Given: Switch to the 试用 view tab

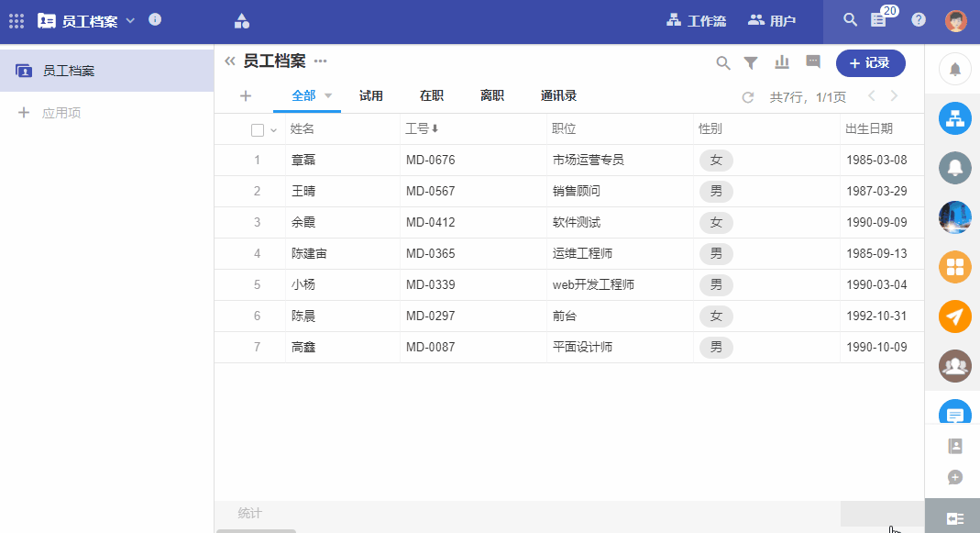Looking at the screenshot, I should pos(371,95).
